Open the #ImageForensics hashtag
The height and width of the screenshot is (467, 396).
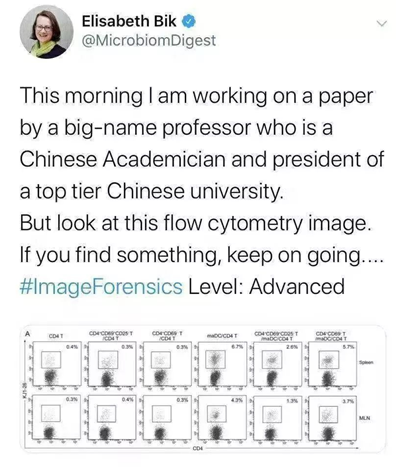(101, 286)
